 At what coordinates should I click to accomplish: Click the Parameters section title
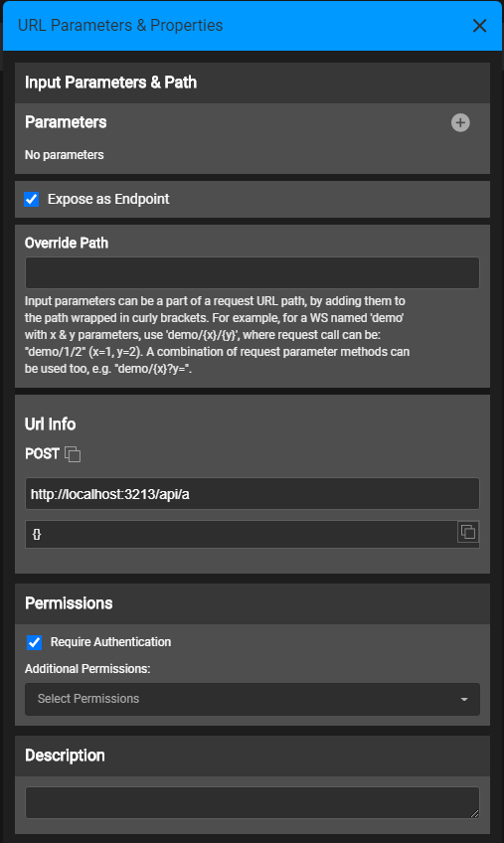coord(66,122)
